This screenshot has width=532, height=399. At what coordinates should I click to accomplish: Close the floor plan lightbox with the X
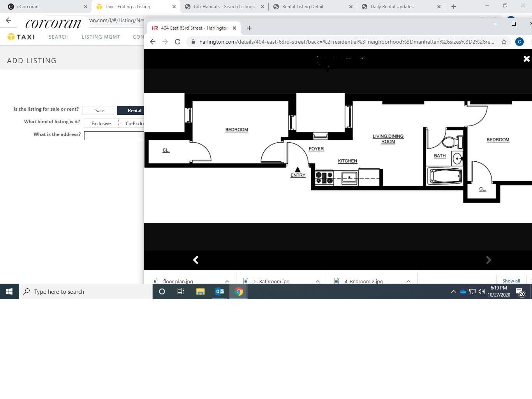526,59
